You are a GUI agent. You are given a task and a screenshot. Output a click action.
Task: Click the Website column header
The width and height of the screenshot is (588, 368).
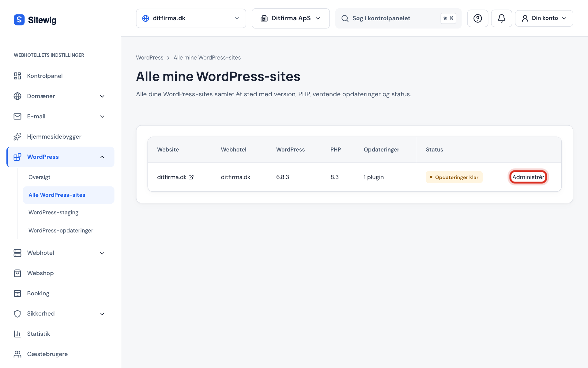click(168, 149)
